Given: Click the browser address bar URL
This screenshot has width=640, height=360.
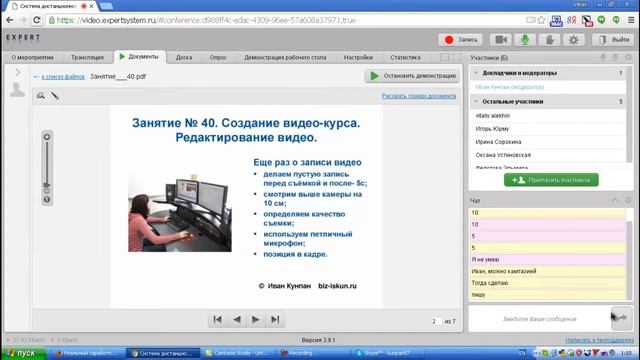Looking at the screenshot, I should 206,20.
